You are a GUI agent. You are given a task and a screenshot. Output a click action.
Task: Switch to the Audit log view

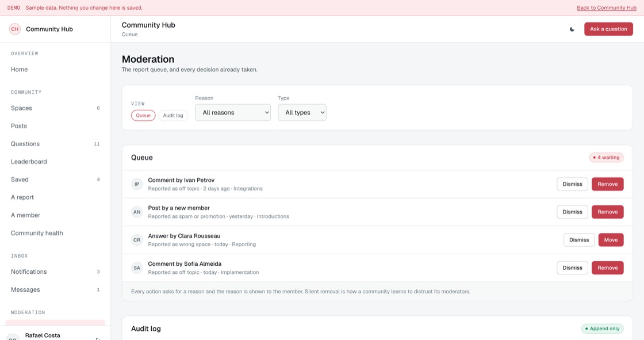tap(173, 116)
